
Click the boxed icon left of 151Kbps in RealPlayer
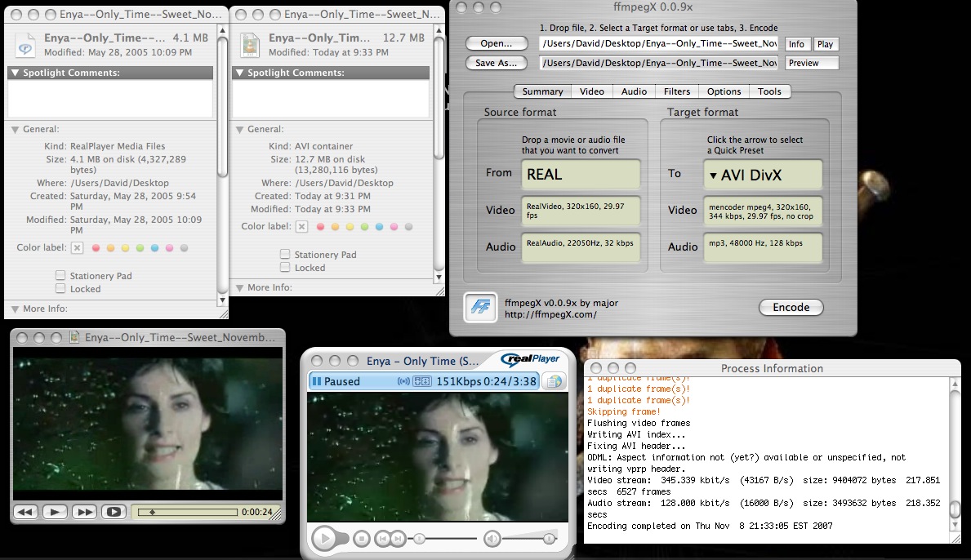[422, 381]
